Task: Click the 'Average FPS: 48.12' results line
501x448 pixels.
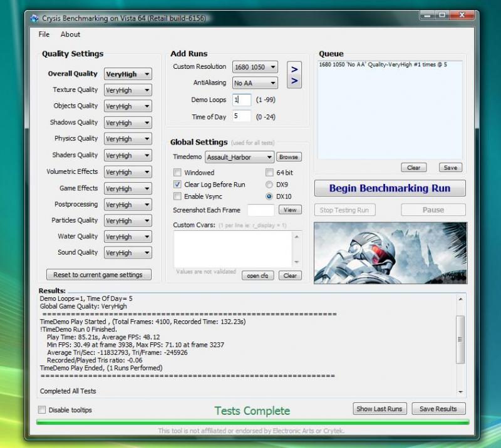Action: tap(103, 337)
